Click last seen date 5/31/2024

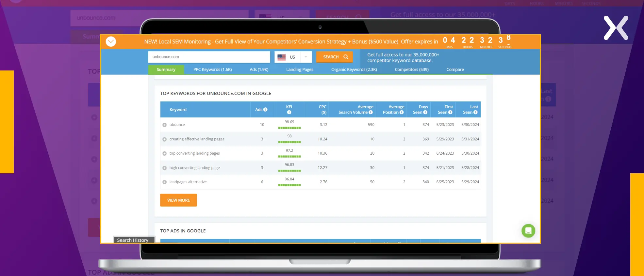click(x=470, y=139)
